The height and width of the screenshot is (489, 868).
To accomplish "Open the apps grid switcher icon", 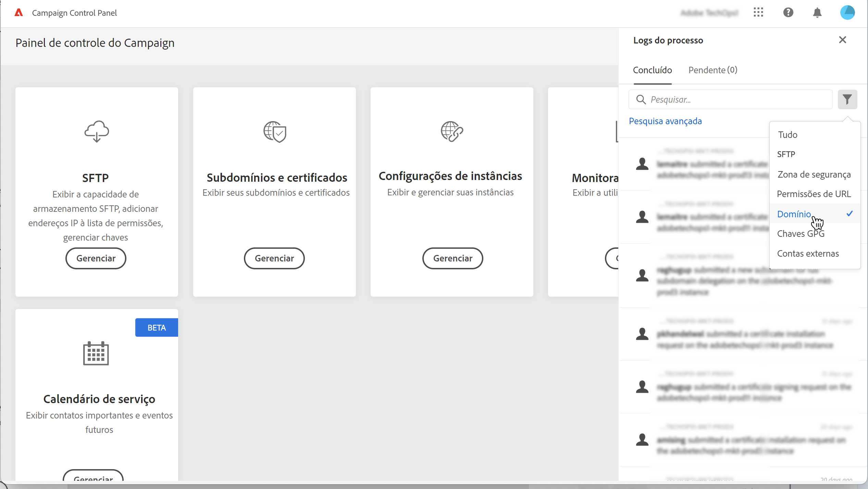I will [758, 13].
